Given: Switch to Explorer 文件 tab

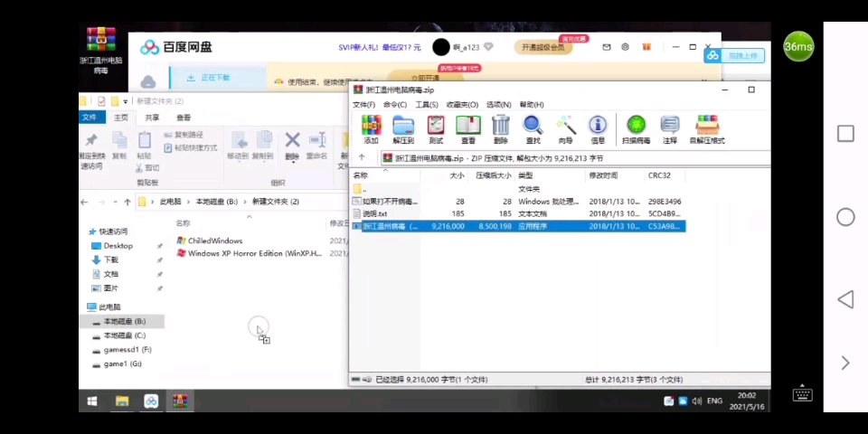Looking at the screenshot, I should pos(90,118).
